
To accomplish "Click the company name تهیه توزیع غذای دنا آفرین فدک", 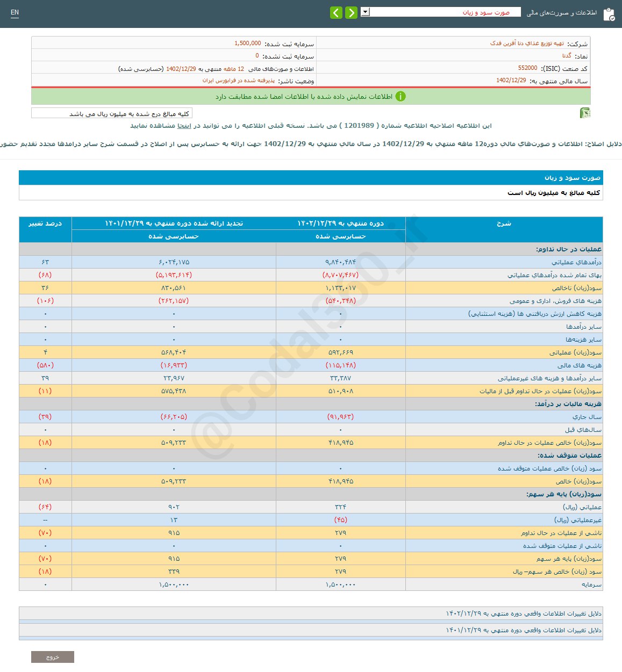I will 526,44.
